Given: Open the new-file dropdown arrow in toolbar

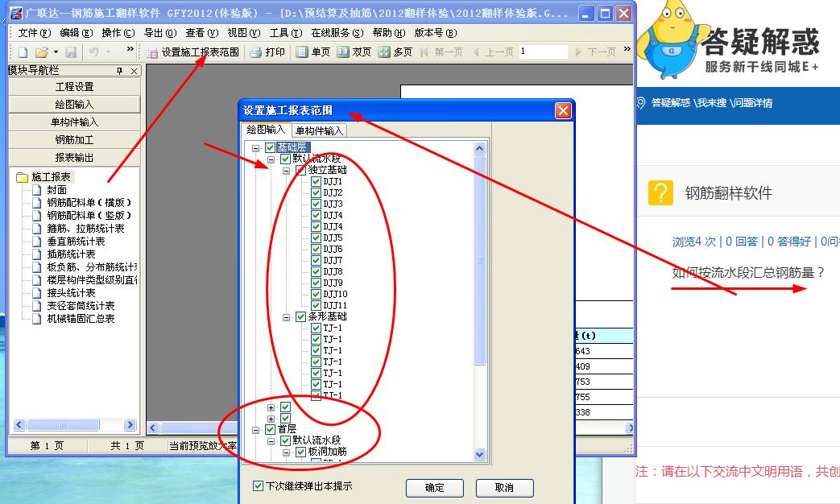Looking at the screenshot, I should [56, 52].
